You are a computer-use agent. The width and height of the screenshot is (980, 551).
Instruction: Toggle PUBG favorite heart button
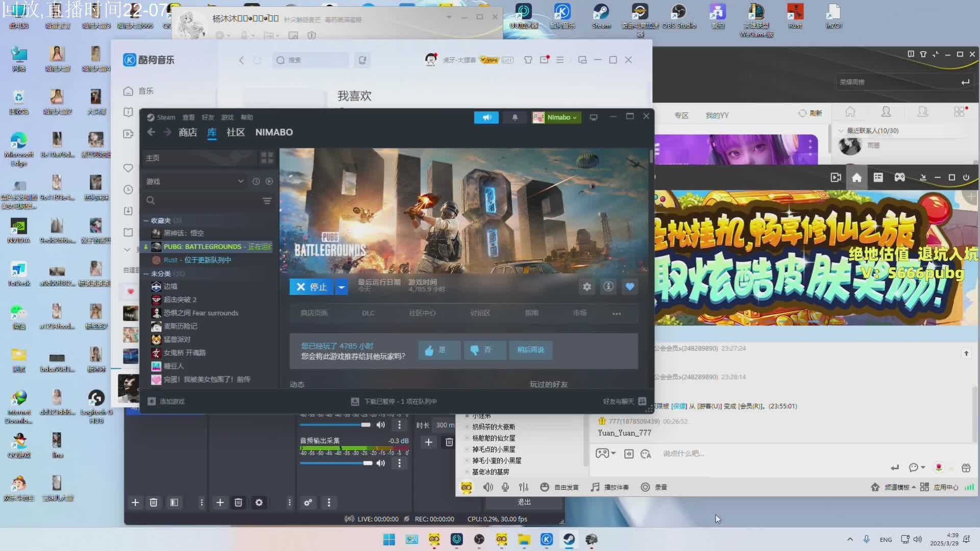click(630, 287)
